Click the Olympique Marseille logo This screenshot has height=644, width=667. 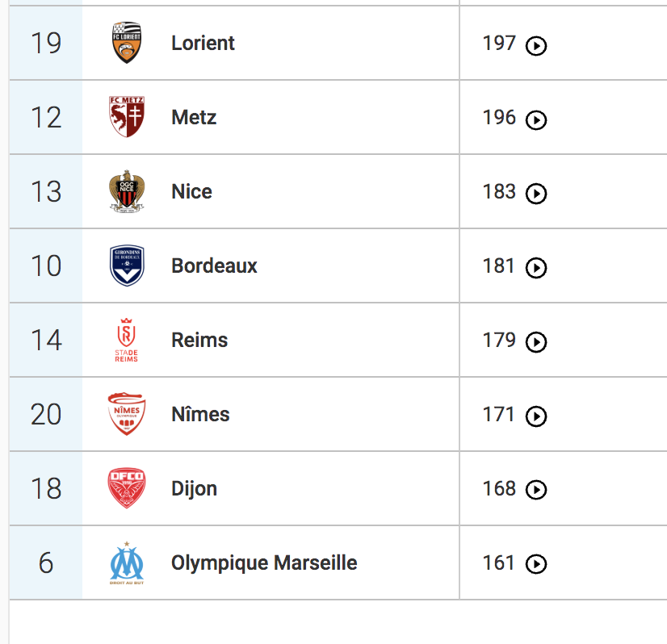click(127, 562)
